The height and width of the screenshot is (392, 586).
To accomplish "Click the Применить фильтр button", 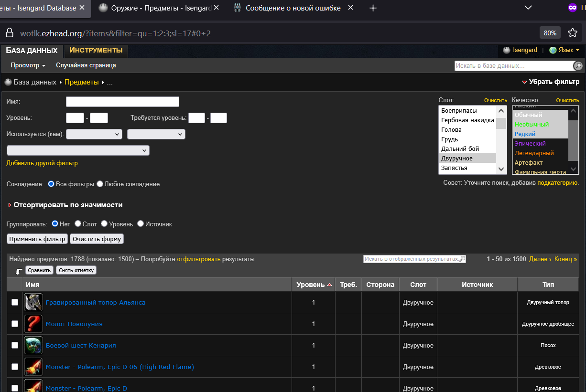I will (37, 239).
